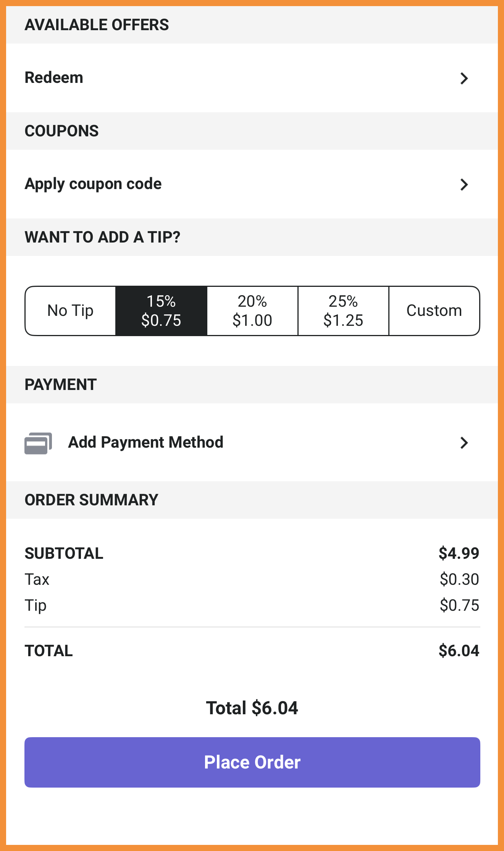This screenshot has height=851, width=504.
Task: Tap the Apply coupon code label
Action: click(93, 184)
